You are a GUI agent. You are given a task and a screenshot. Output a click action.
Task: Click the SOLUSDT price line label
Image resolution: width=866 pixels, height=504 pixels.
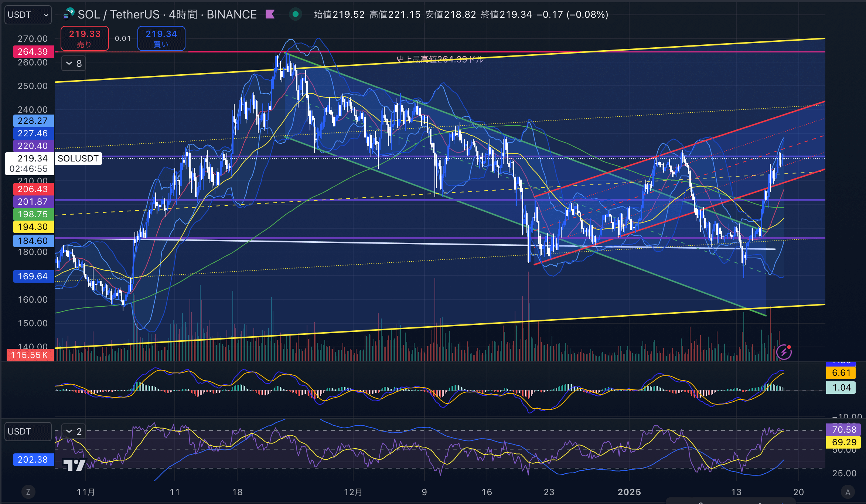pos(78,159)
